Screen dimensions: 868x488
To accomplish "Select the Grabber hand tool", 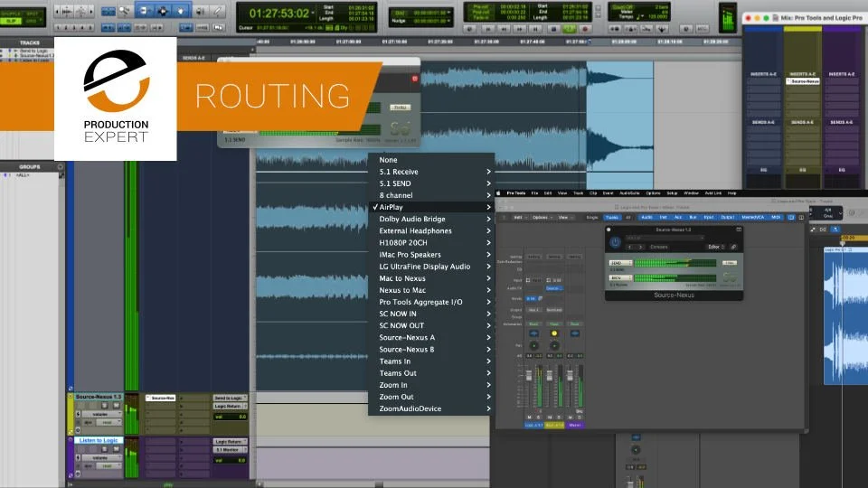I will coord(181,11).
